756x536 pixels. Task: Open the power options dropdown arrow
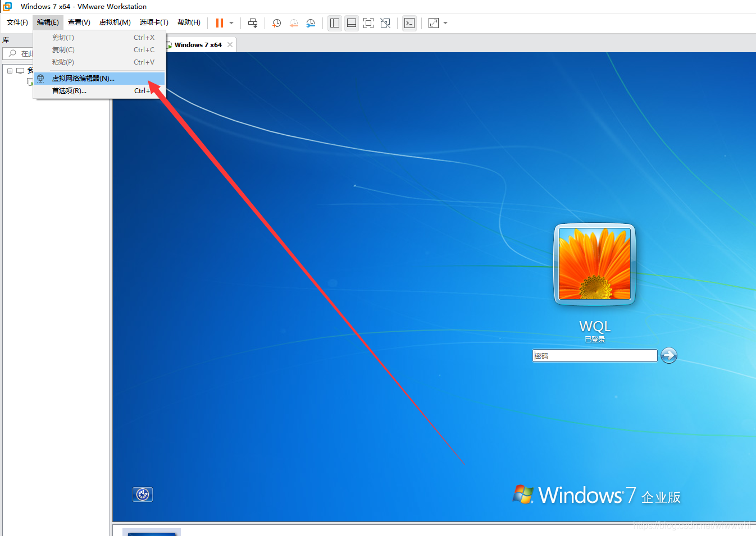click(x=231, y=23)
